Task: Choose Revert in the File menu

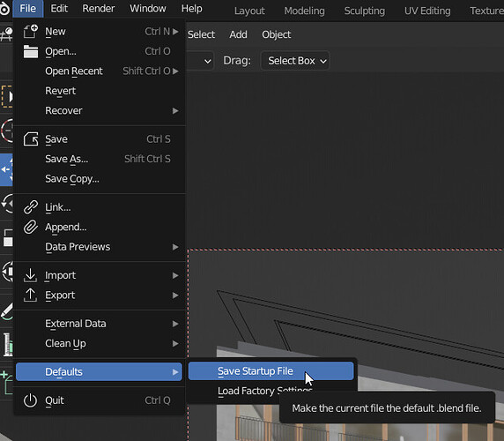Action: [99, 91]
